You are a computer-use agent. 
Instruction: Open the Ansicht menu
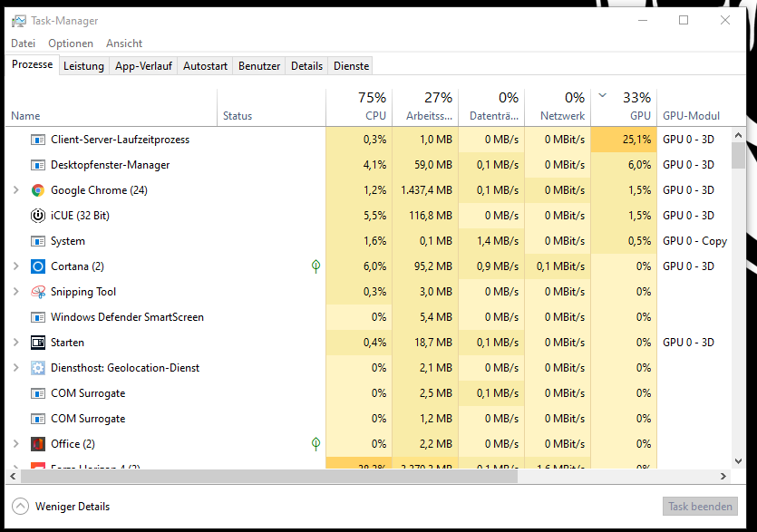point(124,44)
